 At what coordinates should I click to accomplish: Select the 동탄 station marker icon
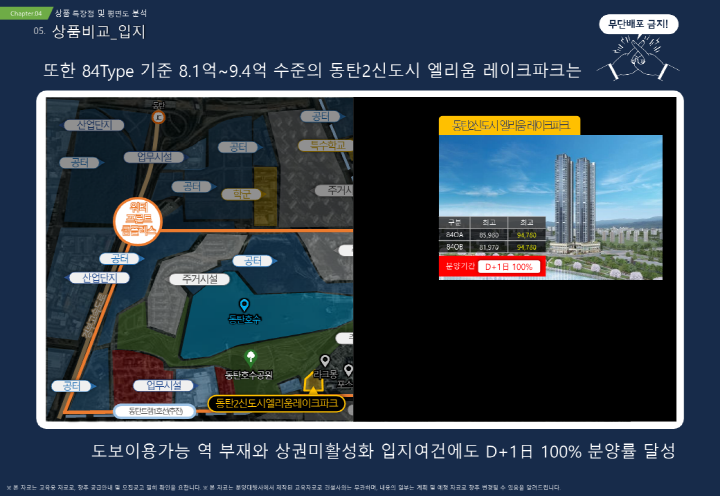coord(157,116)
